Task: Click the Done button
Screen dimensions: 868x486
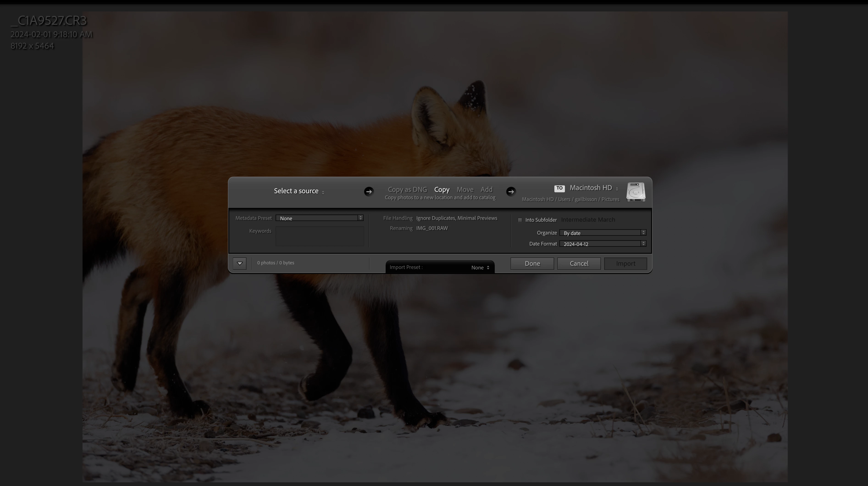Action: (x=532, y=263)
